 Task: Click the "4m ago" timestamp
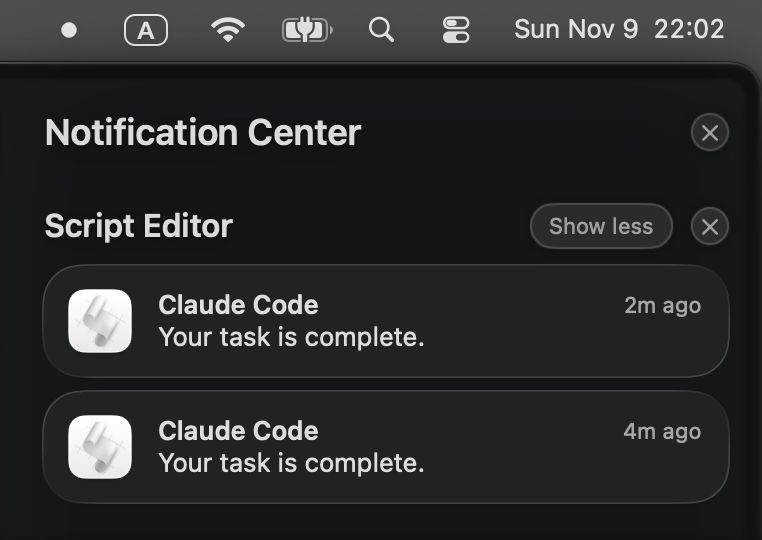(662, 432)
